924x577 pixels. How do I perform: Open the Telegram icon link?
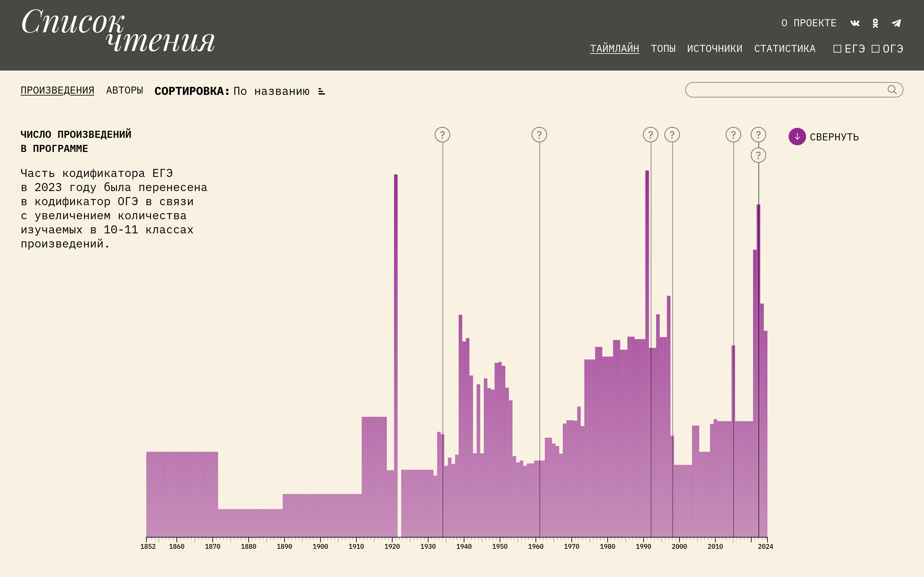[x=896, y=23]
